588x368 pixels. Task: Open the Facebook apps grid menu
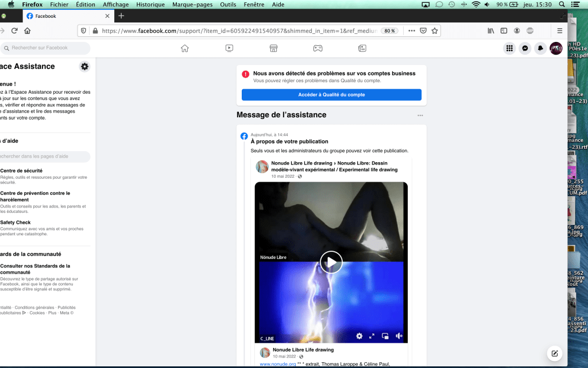[509, 48]
